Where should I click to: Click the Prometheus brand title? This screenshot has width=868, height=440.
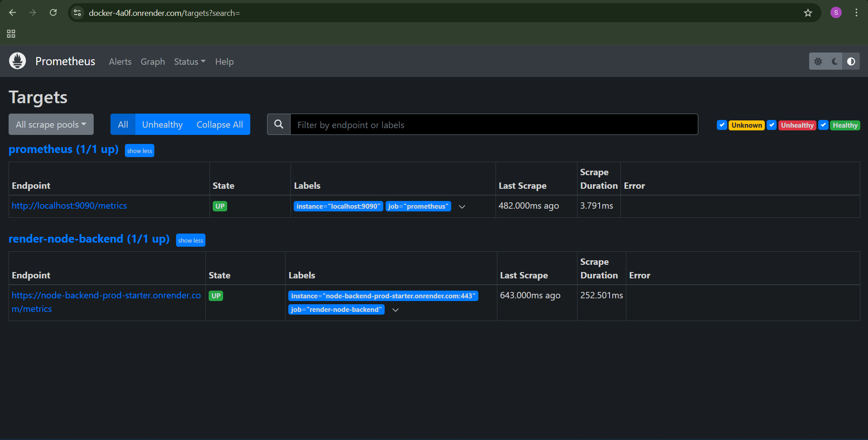click(65, 61)
